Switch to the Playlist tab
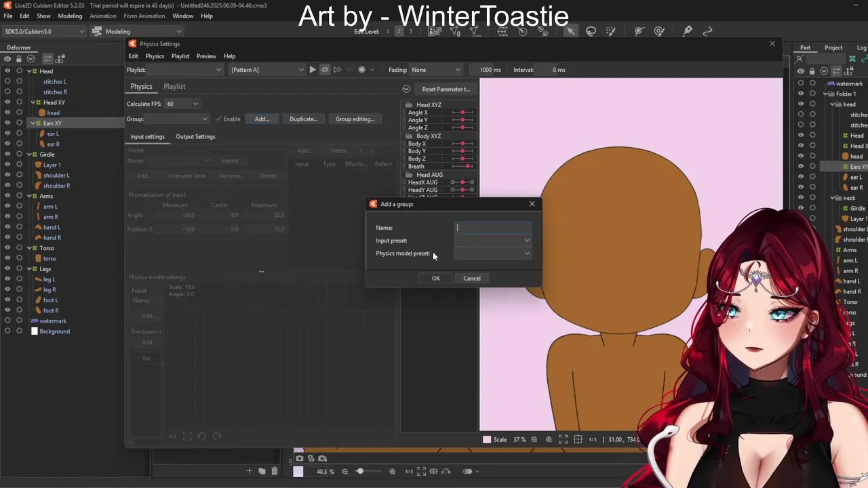Image resolution: width=868 pixels, height=488 pixels. [174, 87]
